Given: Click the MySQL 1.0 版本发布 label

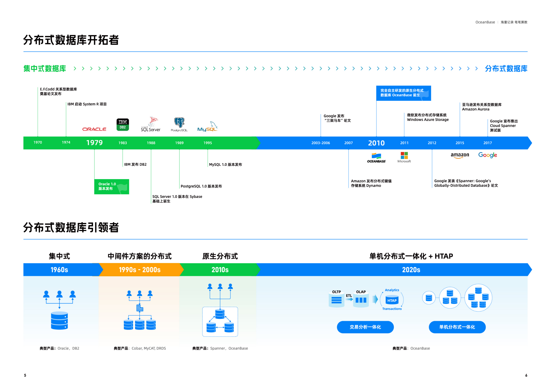Looking at the screenshot, I should [225, 164].
